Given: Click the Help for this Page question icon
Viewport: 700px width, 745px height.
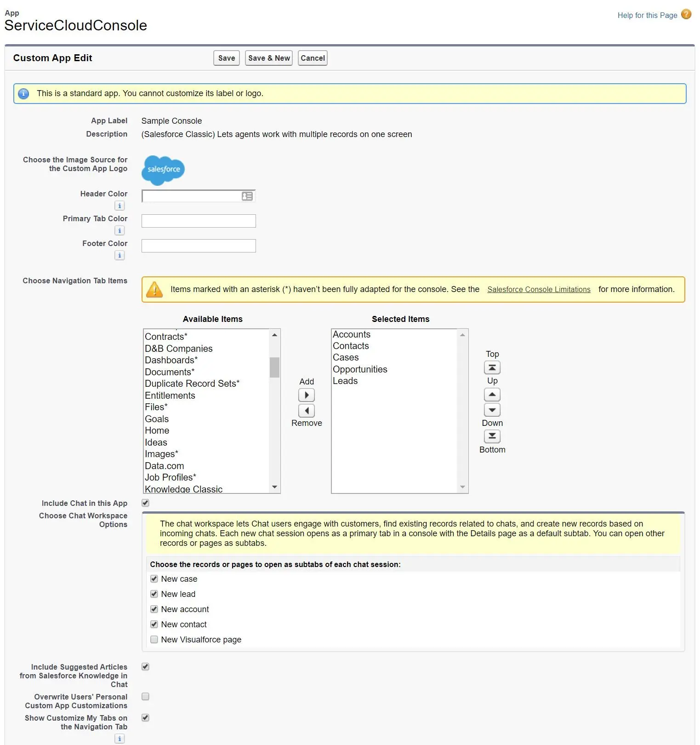Looking at the screenshot, I should point(686,14).
